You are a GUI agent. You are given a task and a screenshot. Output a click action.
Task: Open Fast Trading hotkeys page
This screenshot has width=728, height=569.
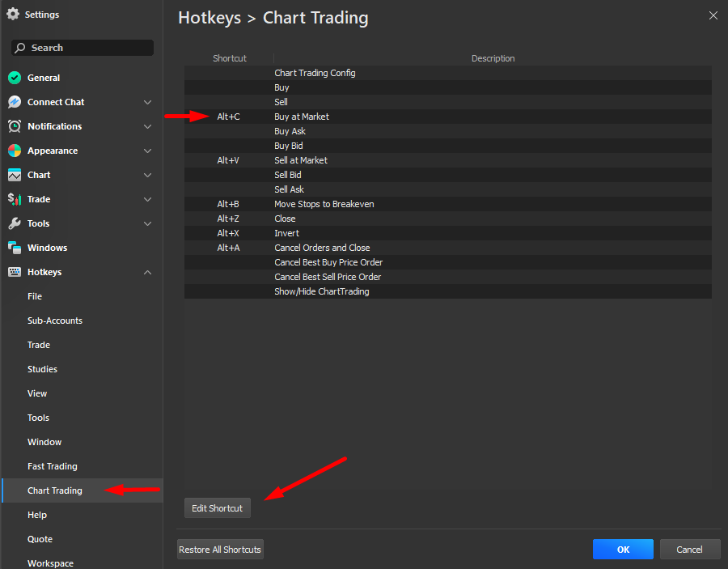point(53,466)
